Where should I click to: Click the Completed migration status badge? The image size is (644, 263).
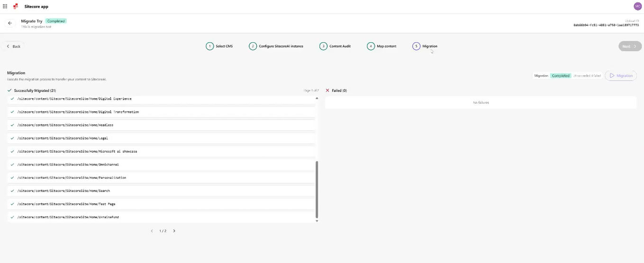point(561,76)
